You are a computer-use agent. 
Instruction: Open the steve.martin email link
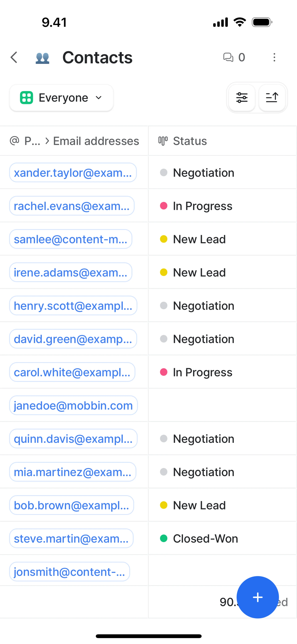click(71, 538)
